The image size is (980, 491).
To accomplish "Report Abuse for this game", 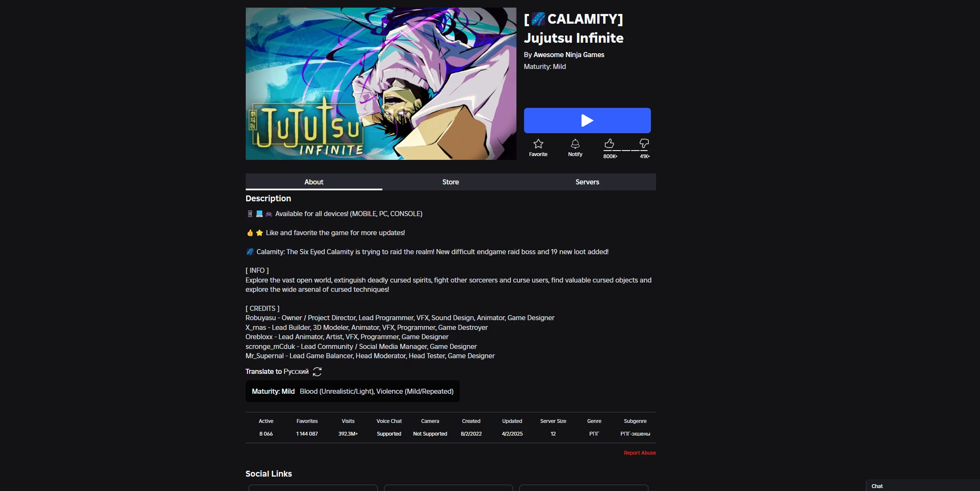I will click(x=640, y=453).
